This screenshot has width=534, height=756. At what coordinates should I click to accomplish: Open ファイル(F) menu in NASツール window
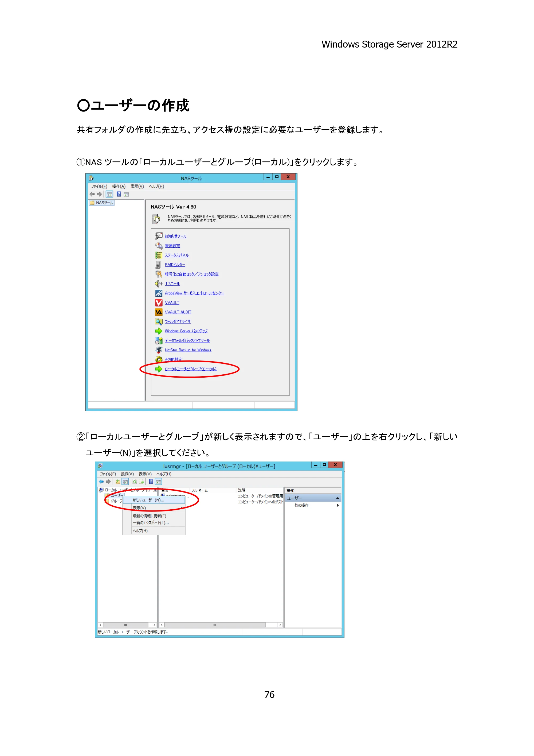pos(99,186)
